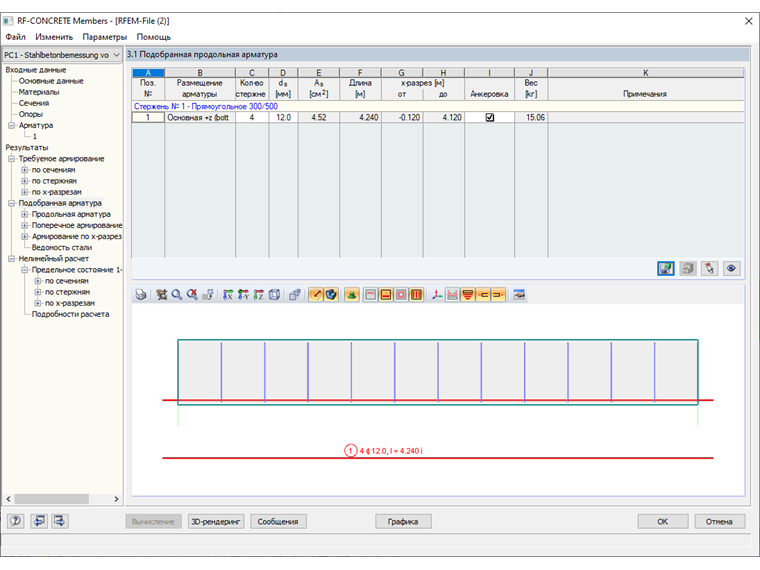The image size is (760, 570).
Task: Open the Помощь menu
Action: (x=154, y=37)
